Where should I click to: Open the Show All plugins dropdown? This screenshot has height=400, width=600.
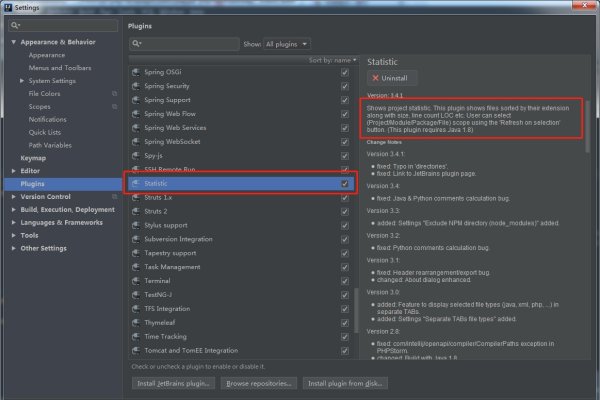click(288, 44)
